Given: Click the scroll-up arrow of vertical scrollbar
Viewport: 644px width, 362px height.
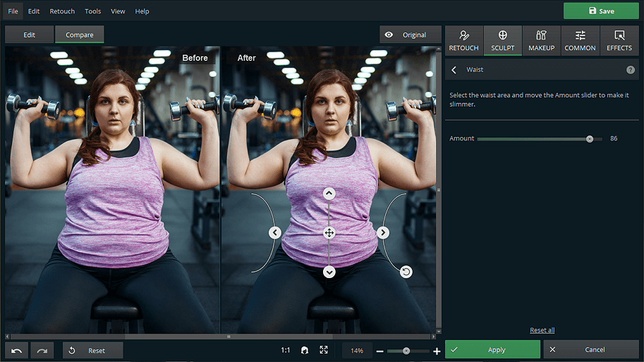Looking at the screenshot, I should [439, 49].
